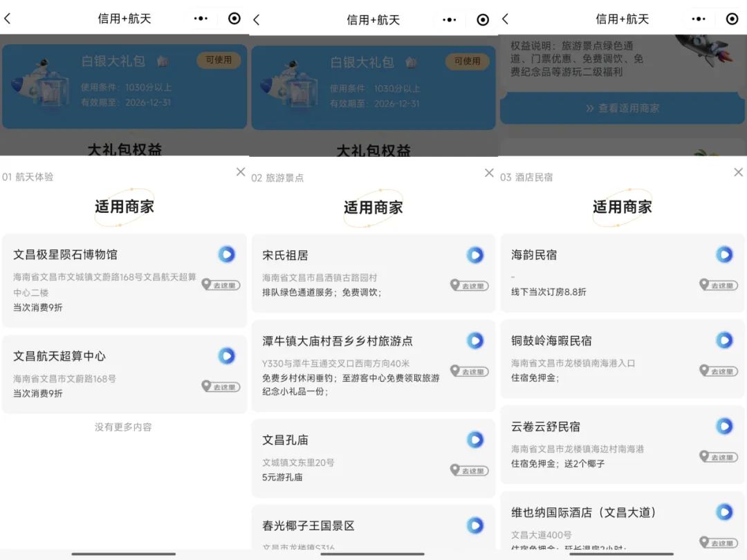
Task: Click 线下当次订房8.8折 benefit text
Action: pos(548,292)
